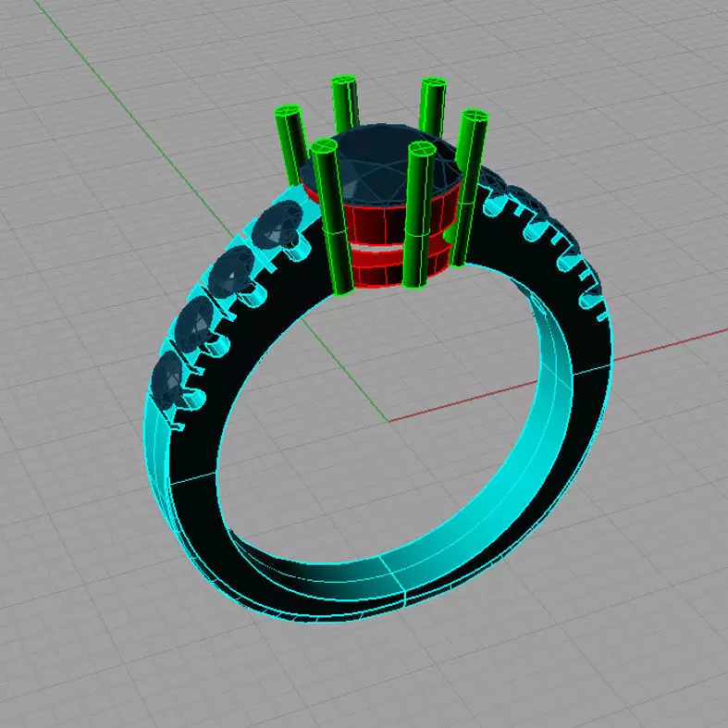
Task: Select the second side gem from center stone
Action: point(230,273)
